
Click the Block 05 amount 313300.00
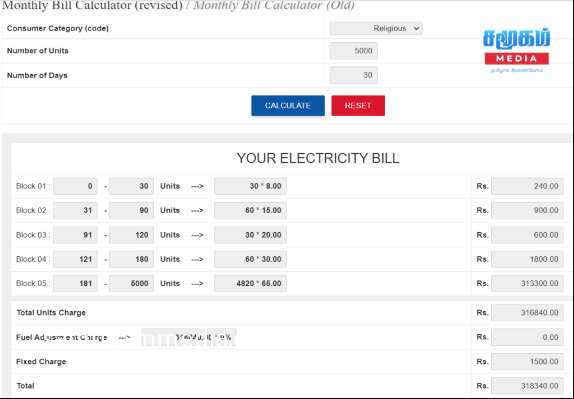coord(527,283)
